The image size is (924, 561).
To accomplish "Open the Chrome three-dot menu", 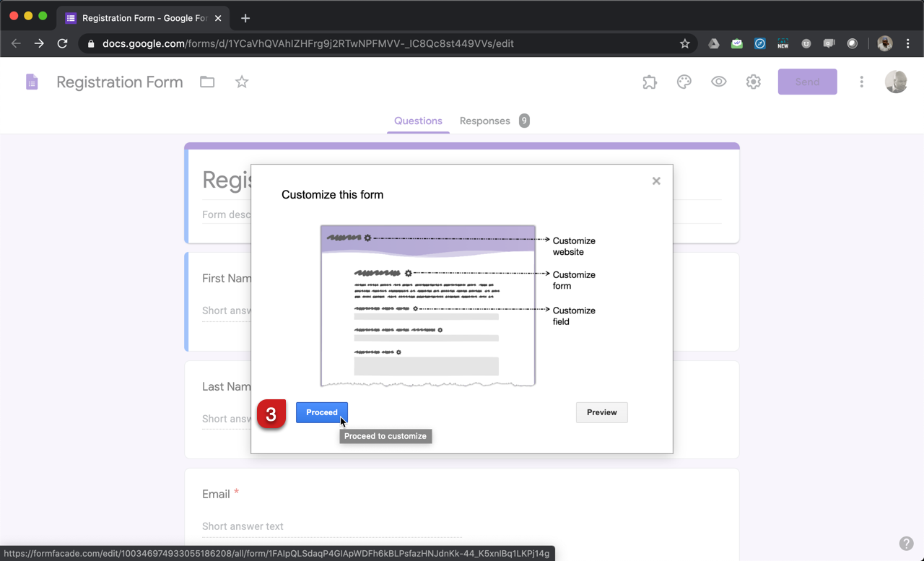I will (x=908, y=43).
